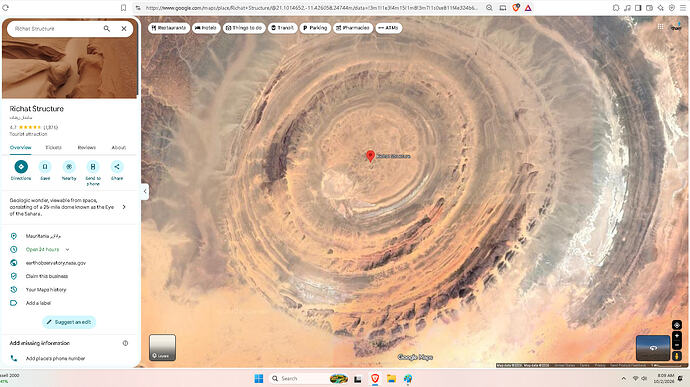Zoom in the map with plus
690x387 pixels.
(677, 336)
